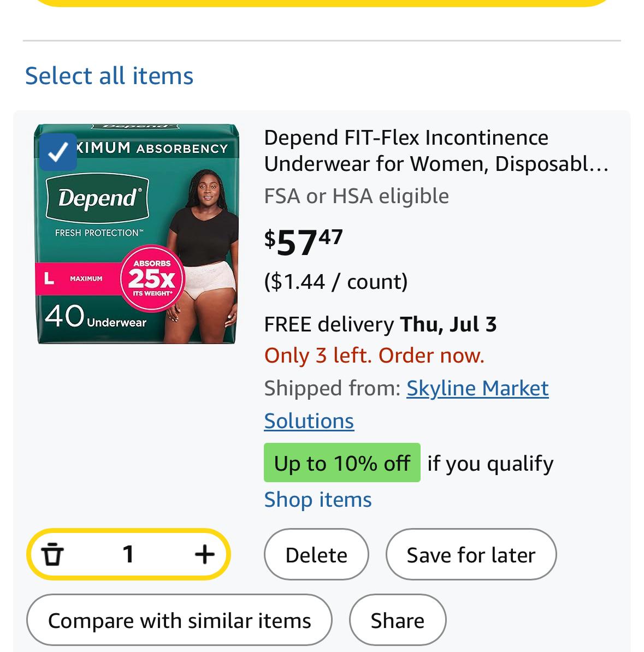Share this cart item
The width and height of the screenshot is (644, 652).
397,620
